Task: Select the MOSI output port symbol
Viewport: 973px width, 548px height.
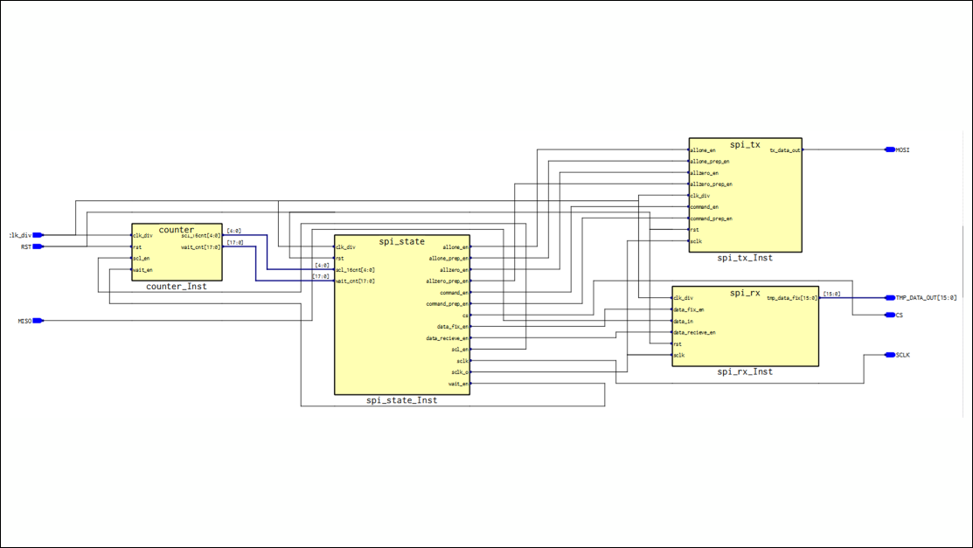Action: tap(889, 150)
